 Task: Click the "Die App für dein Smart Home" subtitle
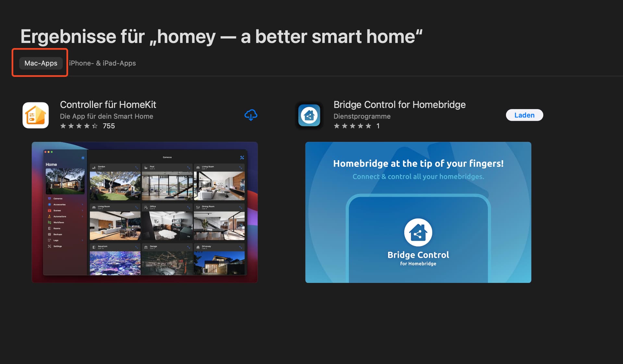coord(106,116)
